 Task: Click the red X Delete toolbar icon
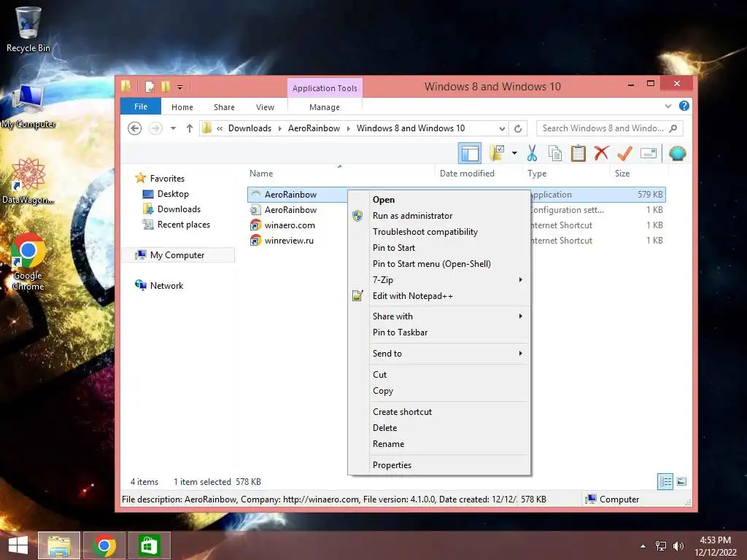[601, 153]
